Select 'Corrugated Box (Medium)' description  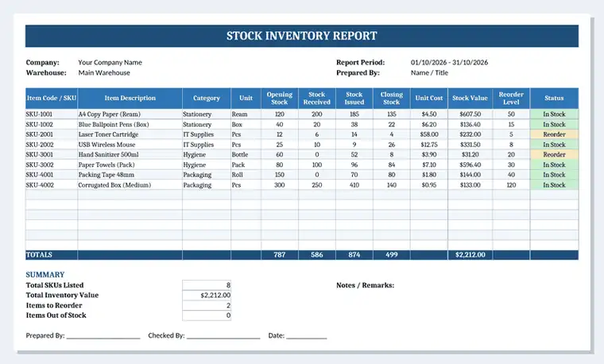click(x=130, y=185)
